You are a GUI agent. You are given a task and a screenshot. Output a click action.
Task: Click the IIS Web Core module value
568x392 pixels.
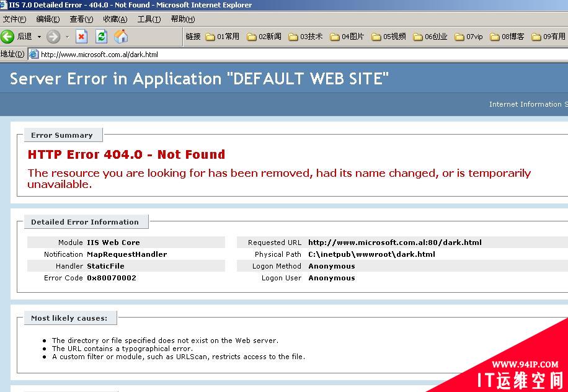pos(113,243)
